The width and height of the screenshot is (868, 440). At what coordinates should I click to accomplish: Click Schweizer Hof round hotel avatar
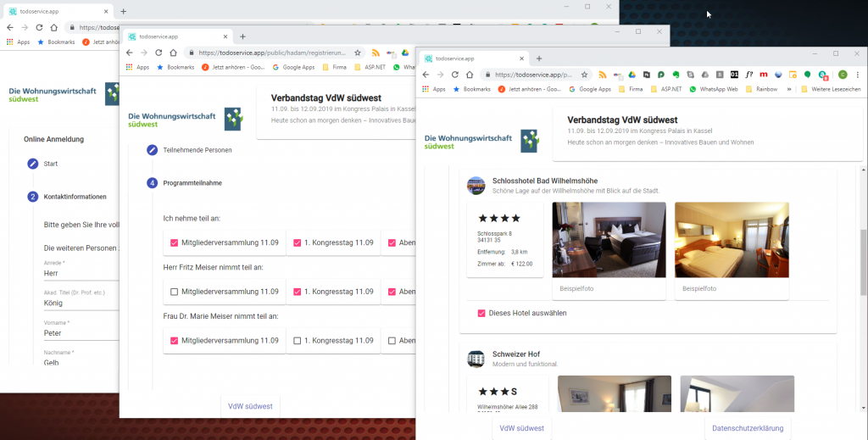(x=476, y=359)
